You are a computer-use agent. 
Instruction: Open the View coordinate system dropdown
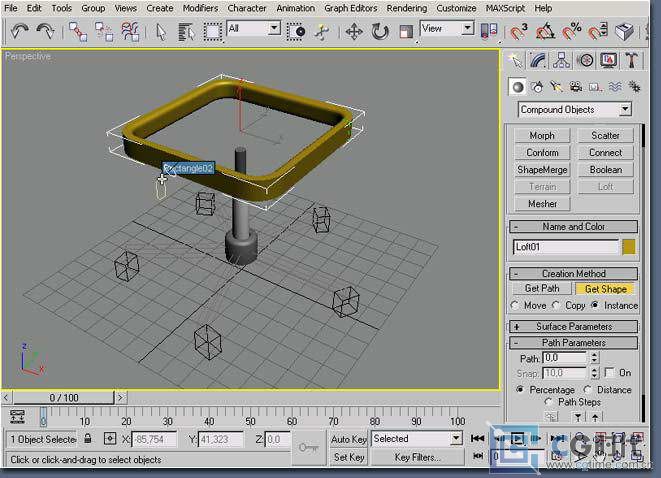(447, 29)
